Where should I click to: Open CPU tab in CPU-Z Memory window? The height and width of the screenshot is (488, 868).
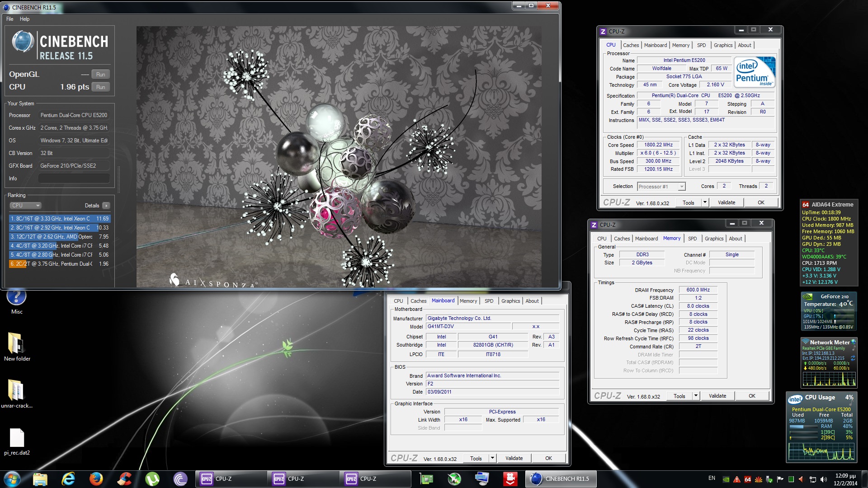tap(602, 239)
